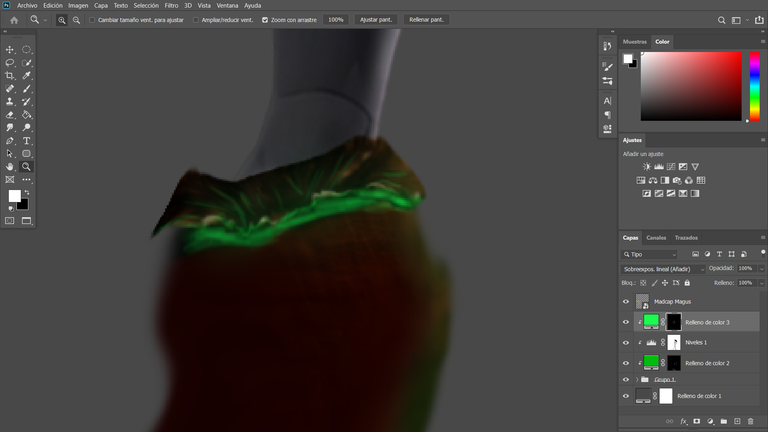Image resolution: width=768 pixels, height=432 pixels.
Task: Click the Rellenar pant. button
Action: click(x=426, y=20)
